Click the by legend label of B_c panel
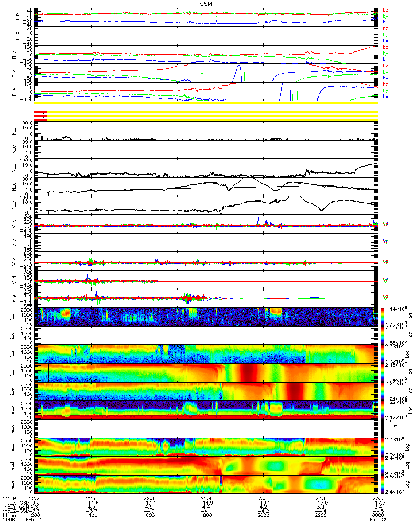The image size is (412, 532). pos(386,35)
